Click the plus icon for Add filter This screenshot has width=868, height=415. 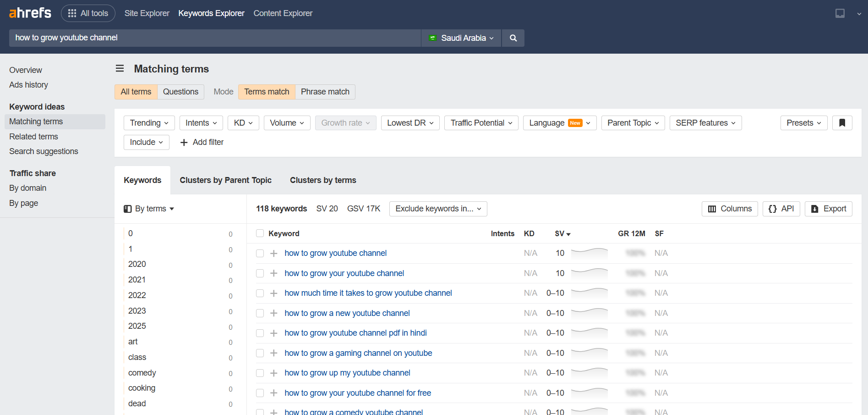184,143
